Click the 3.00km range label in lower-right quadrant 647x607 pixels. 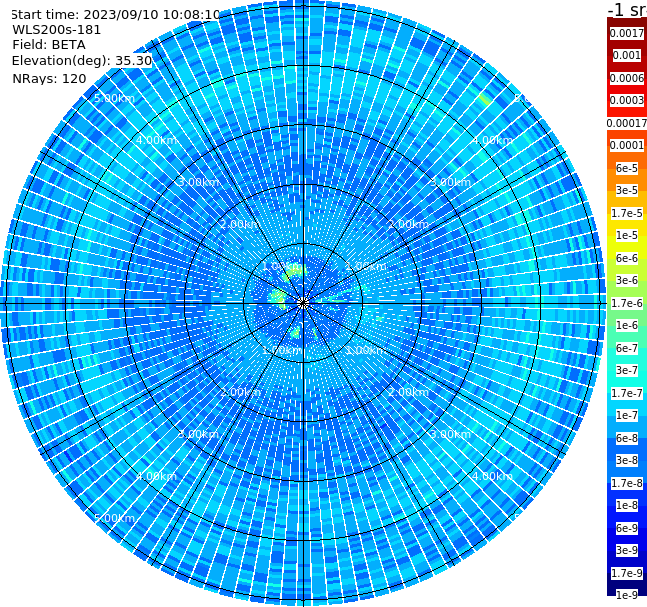pos(450,434)
